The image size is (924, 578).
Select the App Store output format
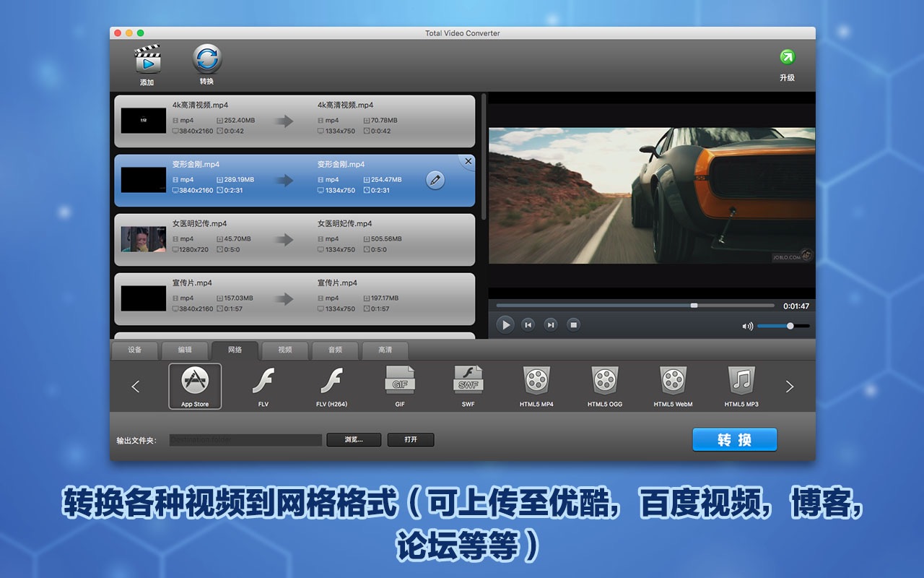coord(195,386)
